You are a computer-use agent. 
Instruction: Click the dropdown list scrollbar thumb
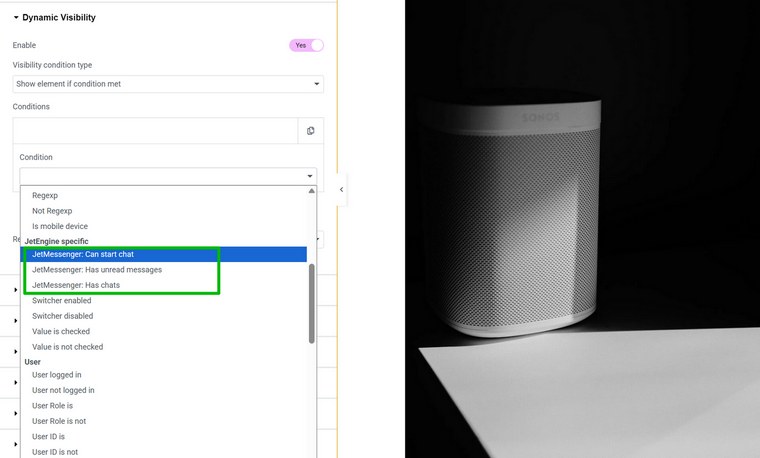[312, 303]
